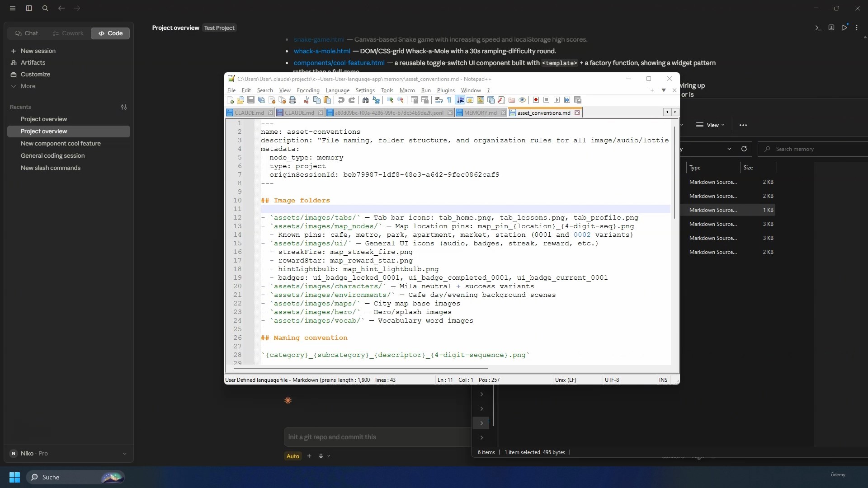The width and height of the screenshot is (868, 488).
Task: Click the Open file folder icon in Notepad++
Action: pos(240,100)
